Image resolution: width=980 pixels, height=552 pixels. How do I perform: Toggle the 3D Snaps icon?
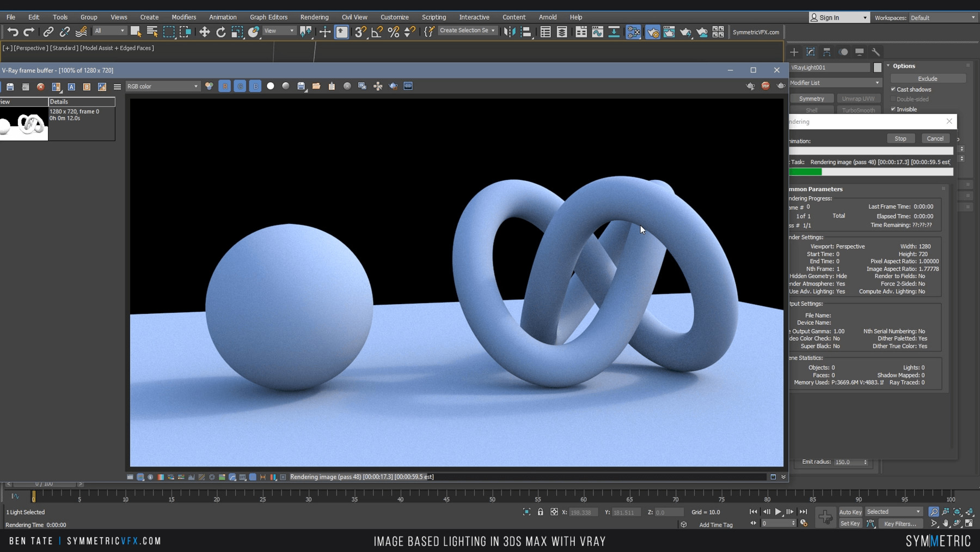click(360, 32)
